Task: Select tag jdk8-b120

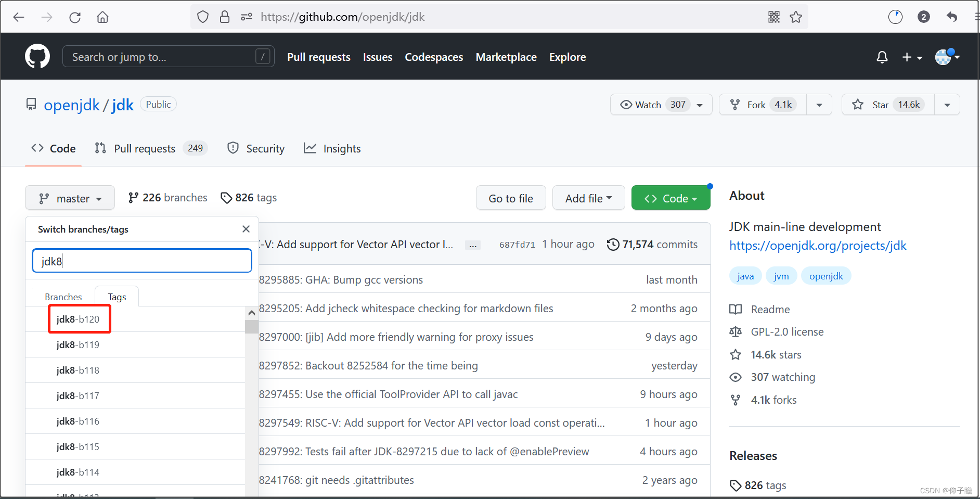Action: pyautogui.click(x=135, y=319)
